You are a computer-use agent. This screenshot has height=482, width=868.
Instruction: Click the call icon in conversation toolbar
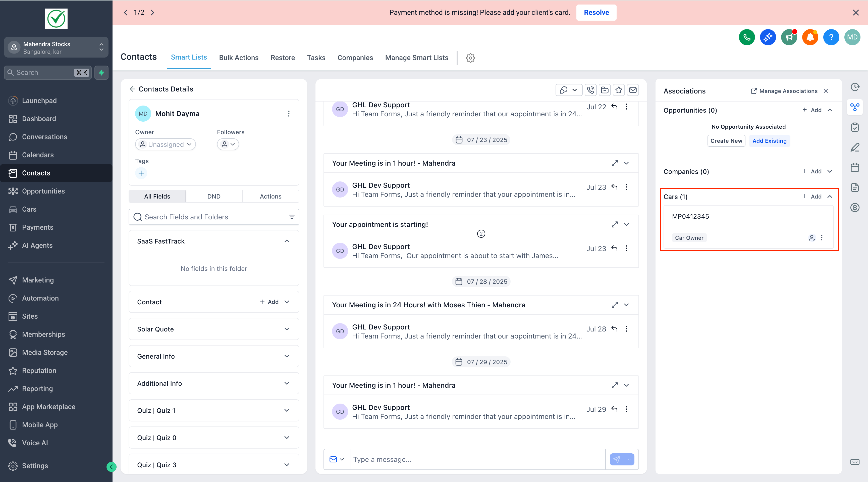pyautogui.click(x=590, y=90)
